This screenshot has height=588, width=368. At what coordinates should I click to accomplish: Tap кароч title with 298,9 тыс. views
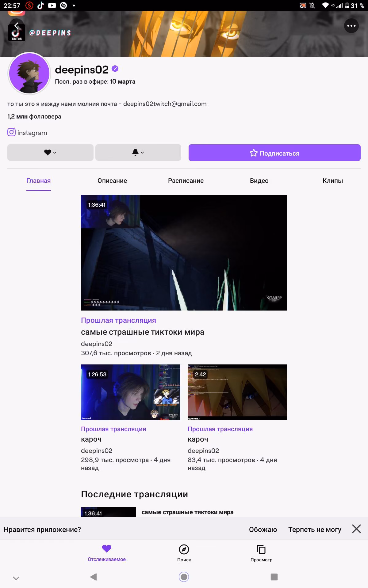pos(91,439)
